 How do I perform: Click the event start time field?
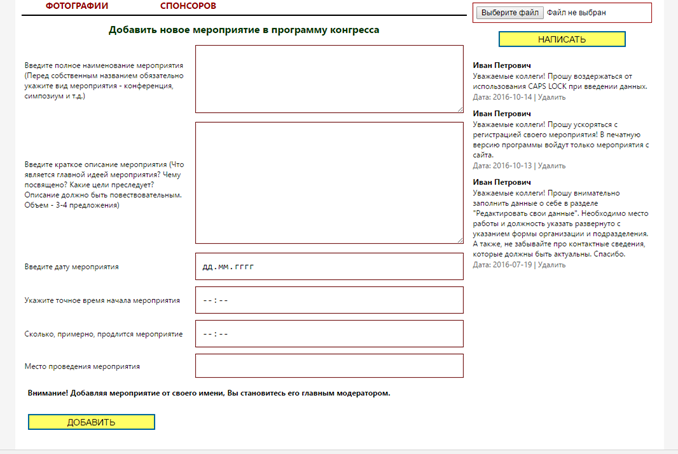(x=329, y=300)
